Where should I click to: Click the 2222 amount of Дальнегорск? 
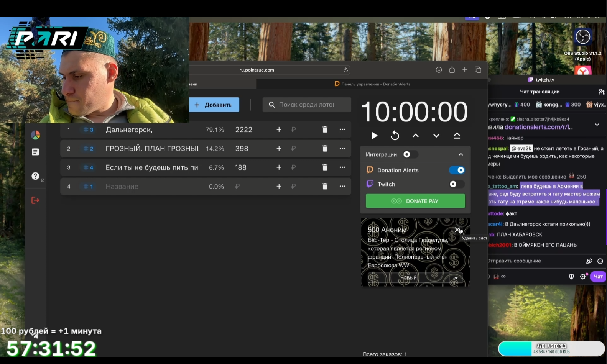(x=244, y=130)
